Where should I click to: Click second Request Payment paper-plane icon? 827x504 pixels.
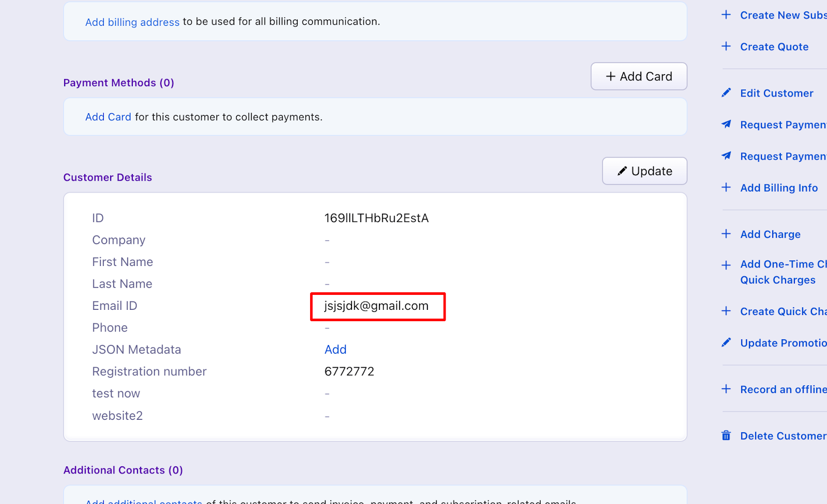tap(726, 156)
